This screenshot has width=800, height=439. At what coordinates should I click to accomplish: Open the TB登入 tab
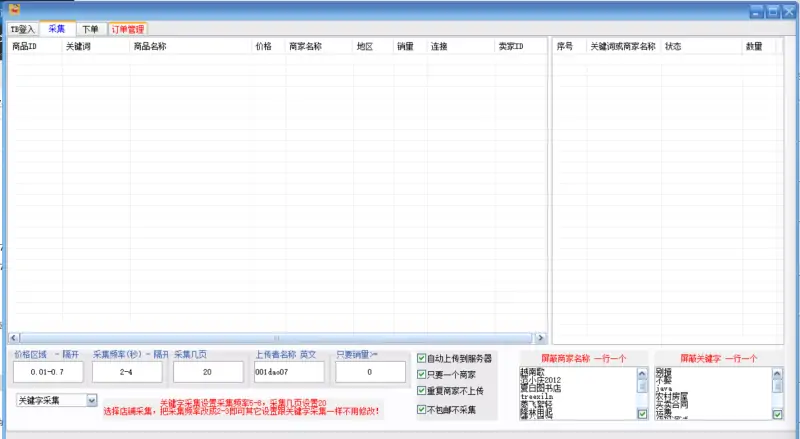(x=22, y=29)
